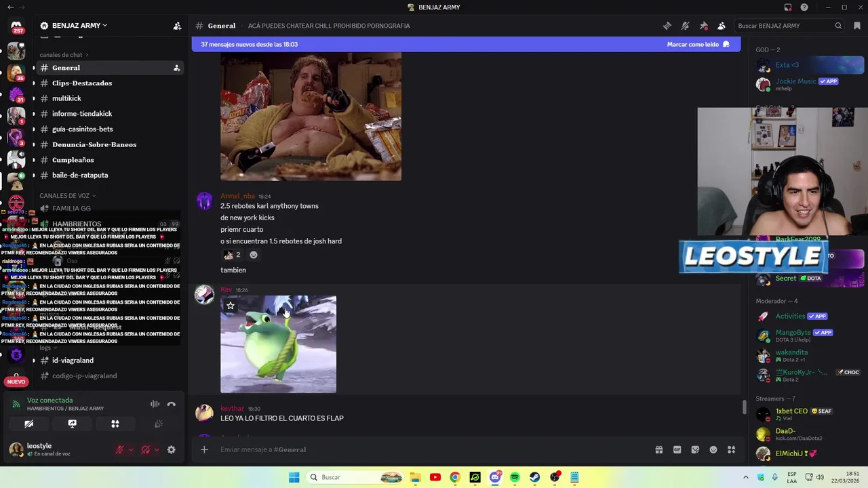The image size is (868, 488).
Task: Open the leostyle user profile avatar
Action: coord(16,449)
